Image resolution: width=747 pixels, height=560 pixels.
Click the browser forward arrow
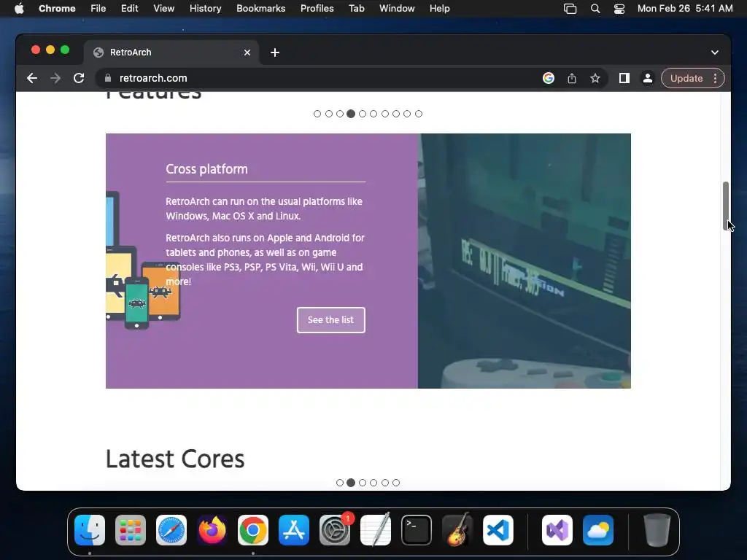tap(55, 78)
